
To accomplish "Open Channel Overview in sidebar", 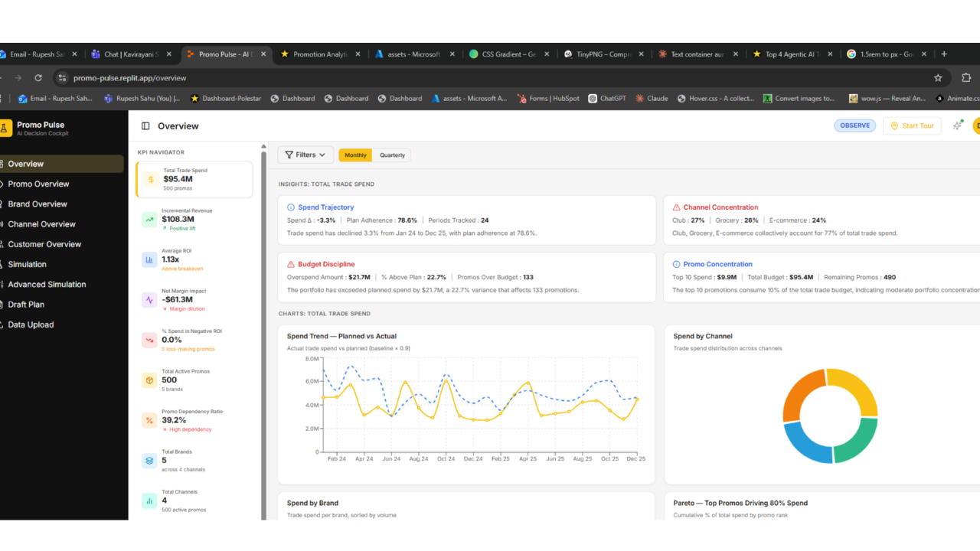I will [41, 224].
